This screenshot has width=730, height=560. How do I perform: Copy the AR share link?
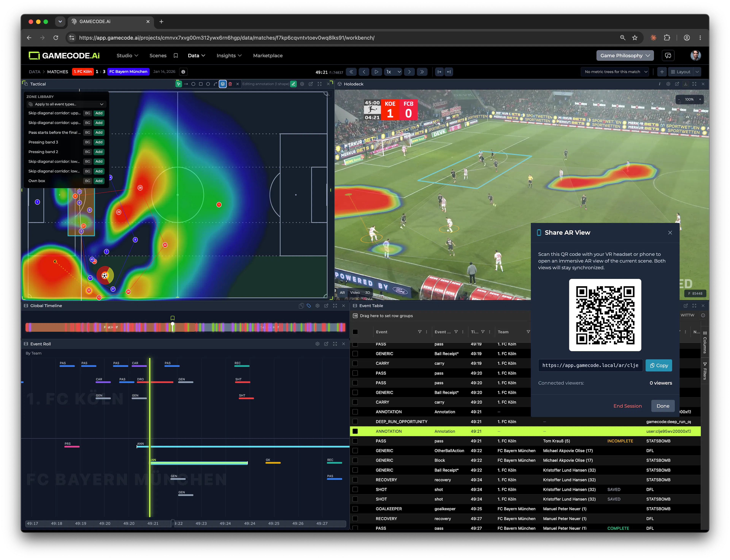tap(659, 365)
